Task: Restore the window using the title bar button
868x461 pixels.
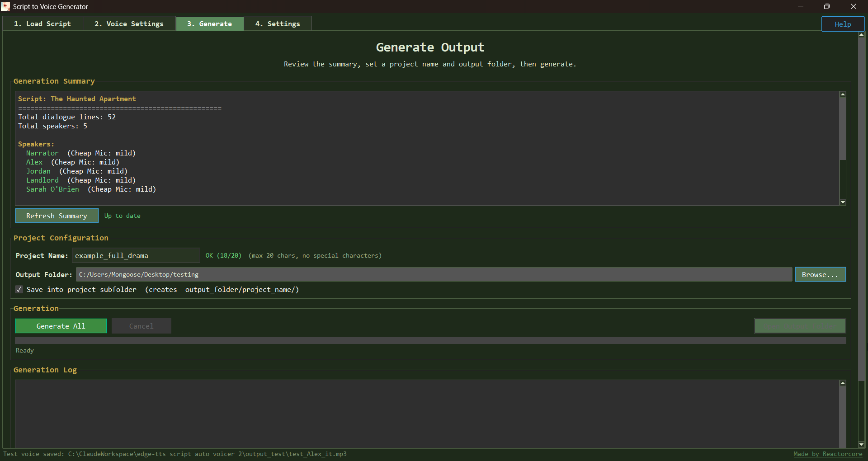Action: click(x=827, y=6)
